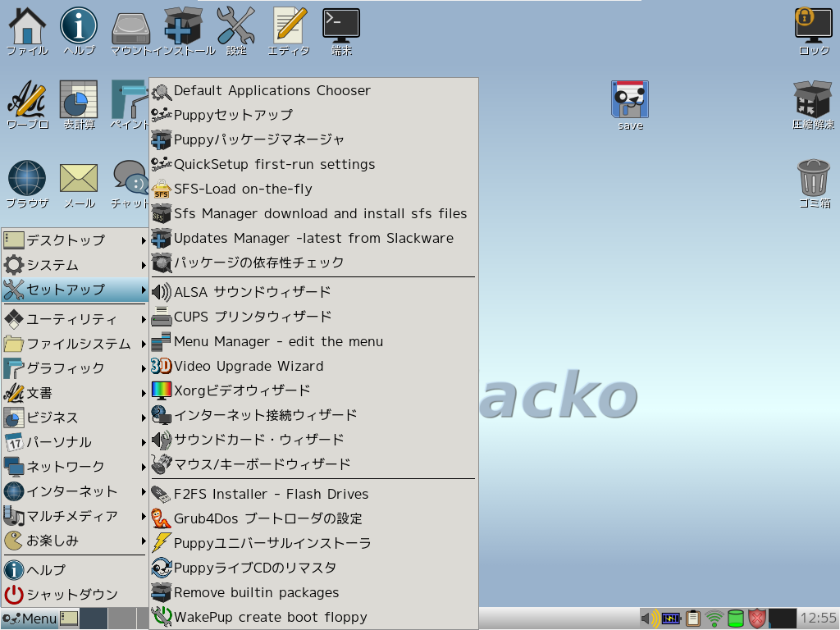Open サウンドカード・ウィザード
840x630 pixels.
coord(313,441)
